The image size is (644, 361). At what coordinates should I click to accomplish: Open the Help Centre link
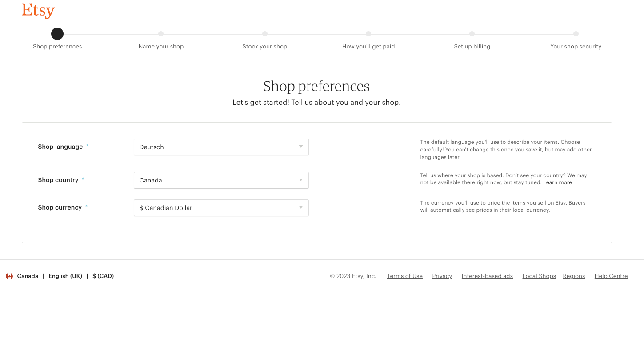(x=611, y=276)
